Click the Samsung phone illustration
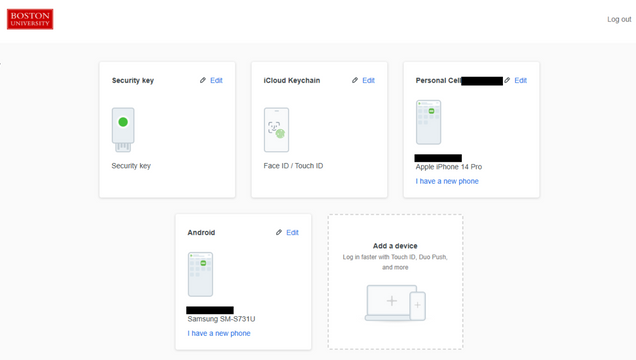 200,274
